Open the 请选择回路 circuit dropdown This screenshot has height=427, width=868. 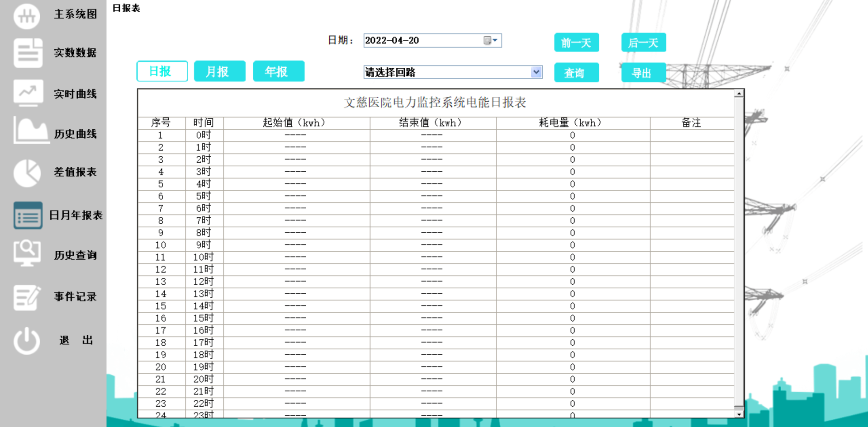[536, 72]
